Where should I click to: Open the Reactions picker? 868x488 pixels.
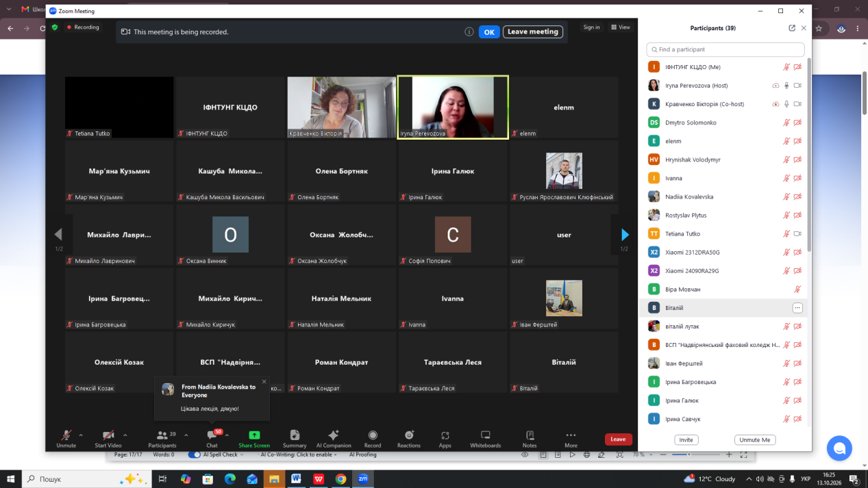click(x=409, y=438)
